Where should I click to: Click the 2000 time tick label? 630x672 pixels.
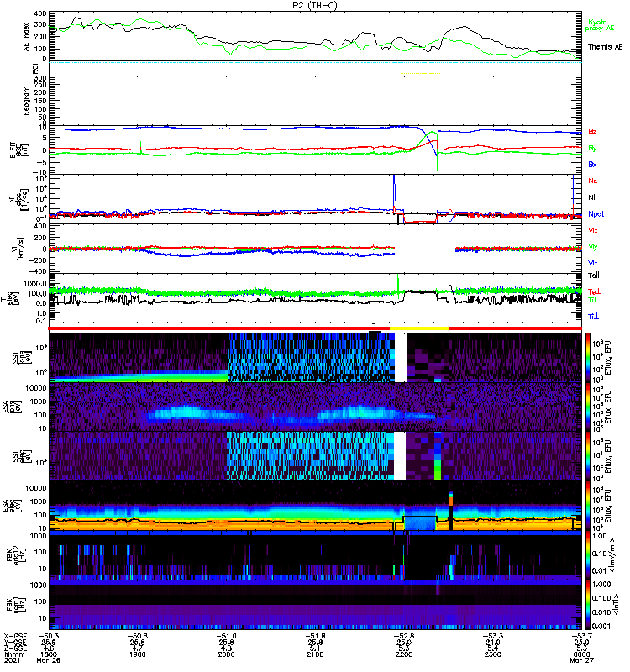226,654
